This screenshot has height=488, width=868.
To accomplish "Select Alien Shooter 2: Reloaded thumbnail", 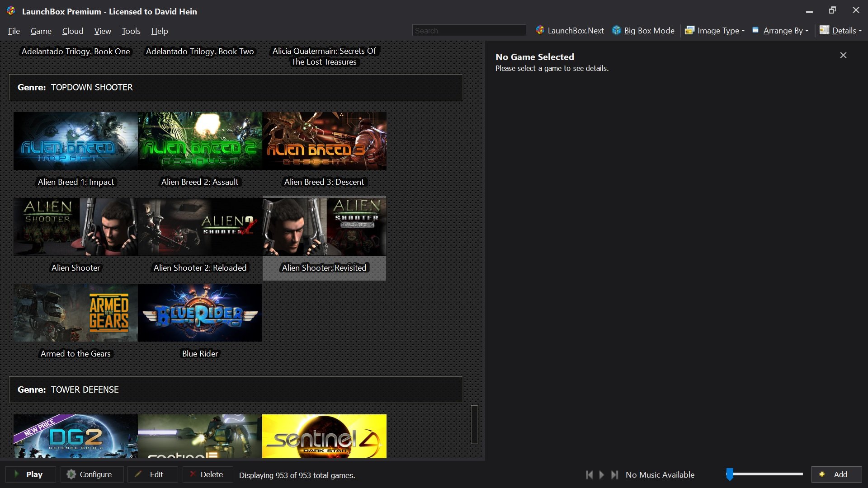I will [200, 227].
